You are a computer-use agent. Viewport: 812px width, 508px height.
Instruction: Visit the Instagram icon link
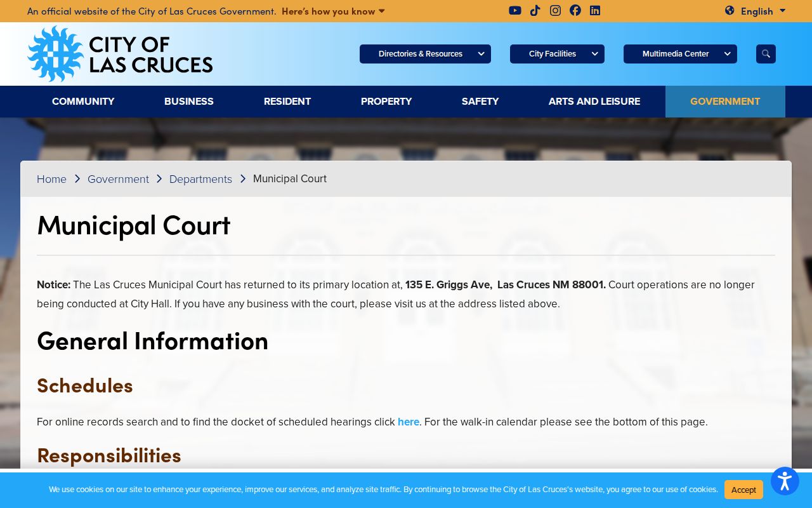tap(555, 10)
